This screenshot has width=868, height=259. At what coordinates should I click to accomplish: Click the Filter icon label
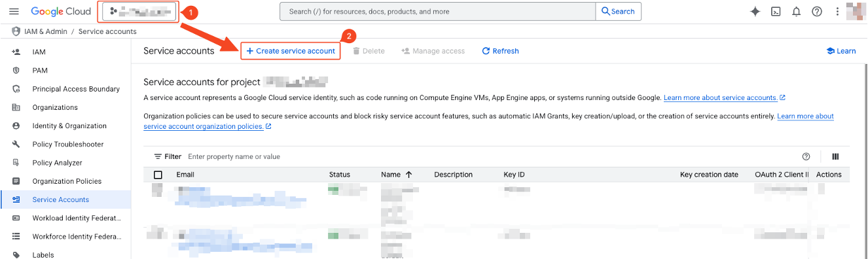tap(168, 156)
